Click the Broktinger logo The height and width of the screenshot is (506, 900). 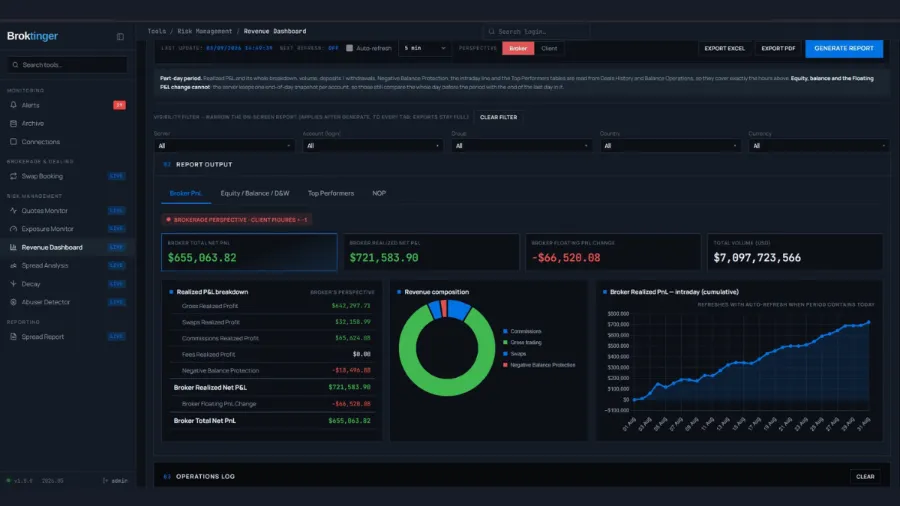pyautogui.click(x=33, y=36)
